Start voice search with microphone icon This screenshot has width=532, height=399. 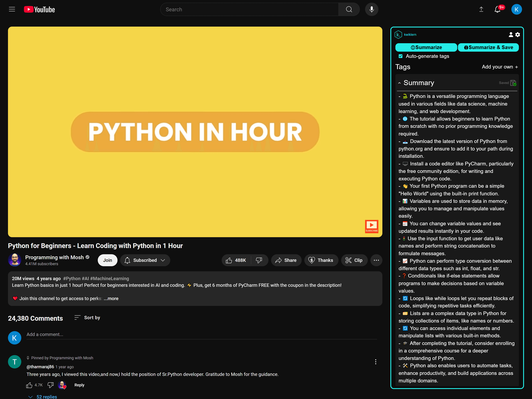(x=371, y=9)
